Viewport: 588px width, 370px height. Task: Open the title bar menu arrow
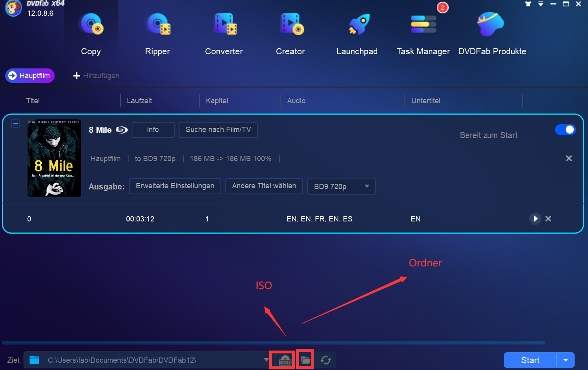tap(541, 4)
